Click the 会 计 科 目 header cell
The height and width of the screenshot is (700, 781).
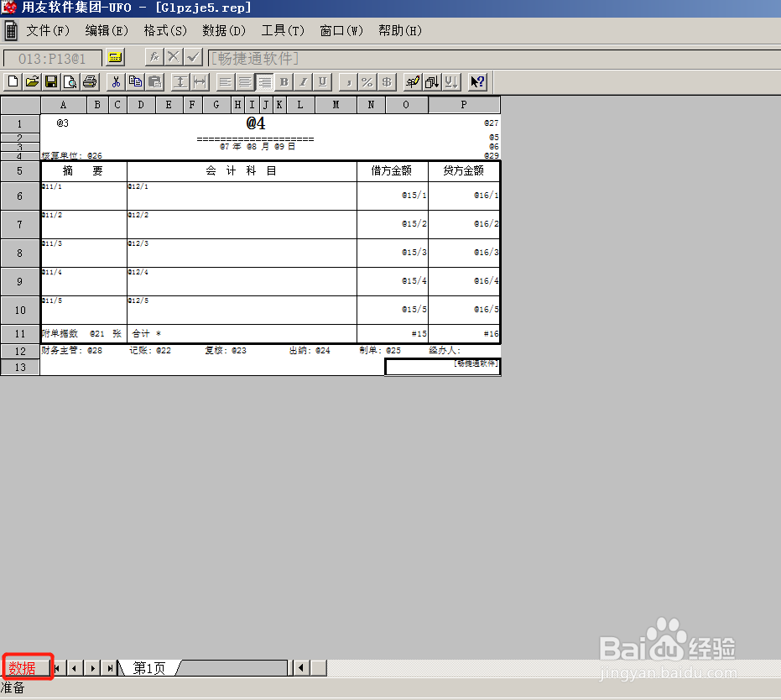[242, 171]
